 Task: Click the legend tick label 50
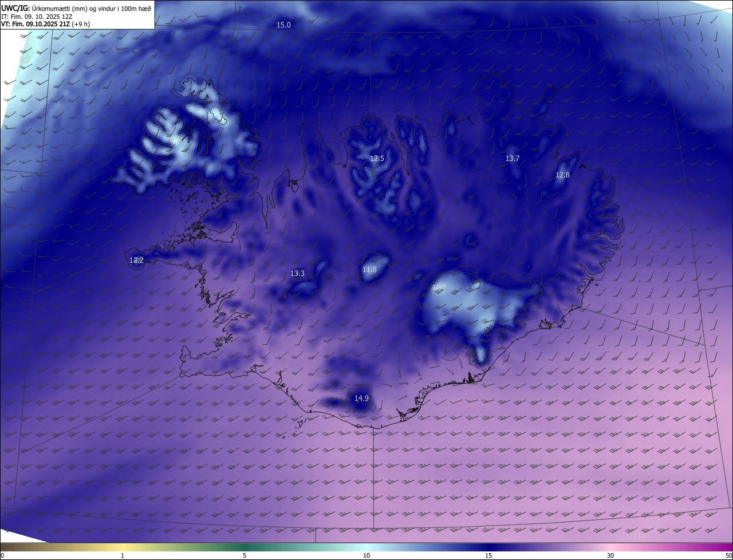(x=728, y=555)
